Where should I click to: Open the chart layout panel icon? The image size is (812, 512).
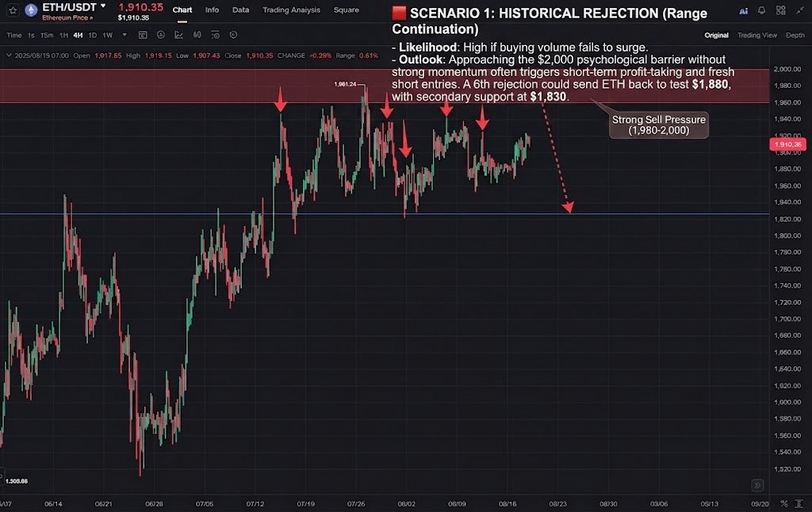point(143,35)
